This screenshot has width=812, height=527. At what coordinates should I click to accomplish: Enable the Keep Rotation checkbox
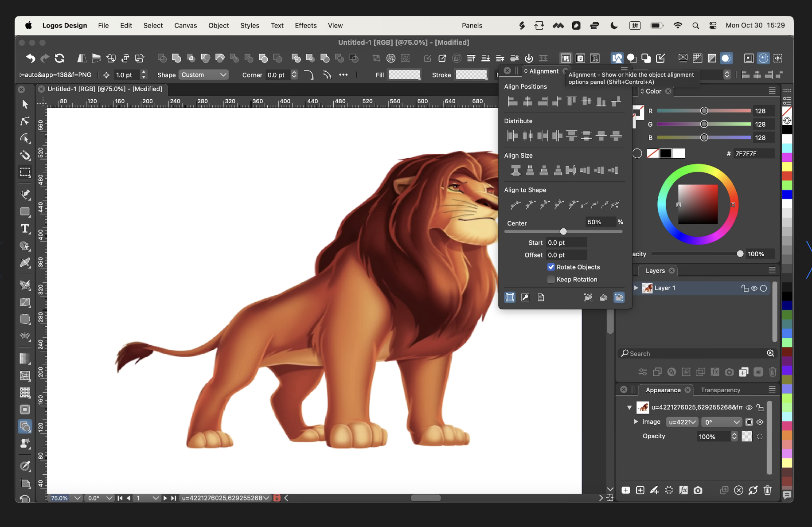pos(551,279)
